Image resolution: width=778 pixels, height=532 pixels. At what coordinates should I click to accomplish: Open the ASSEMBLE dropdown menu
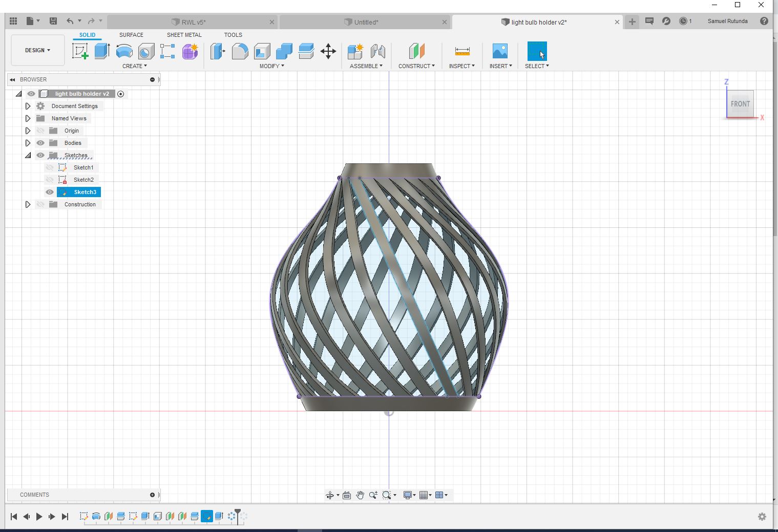coord(366,66)
